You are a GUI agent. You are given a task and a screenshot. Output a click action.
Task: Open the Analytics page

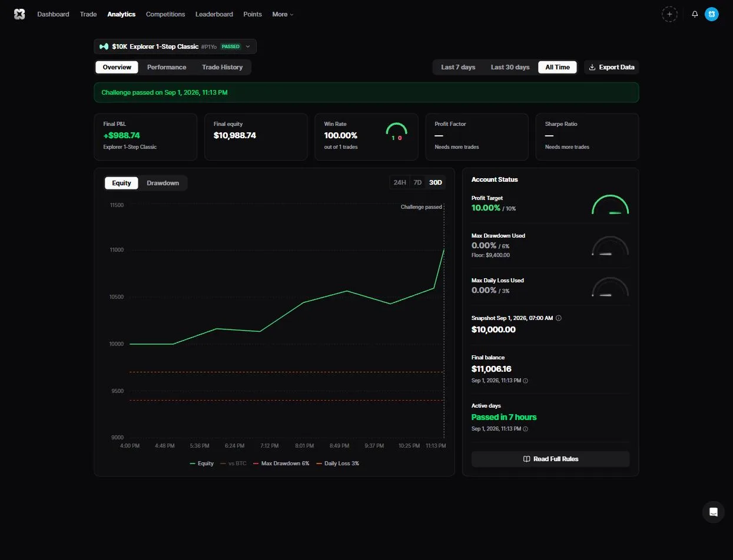121,14
